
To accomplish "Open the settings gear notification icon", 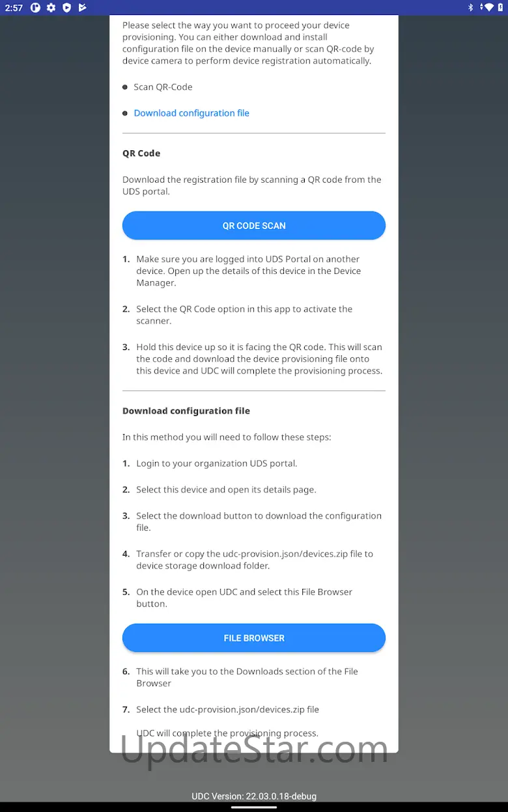I will (51, 8).
